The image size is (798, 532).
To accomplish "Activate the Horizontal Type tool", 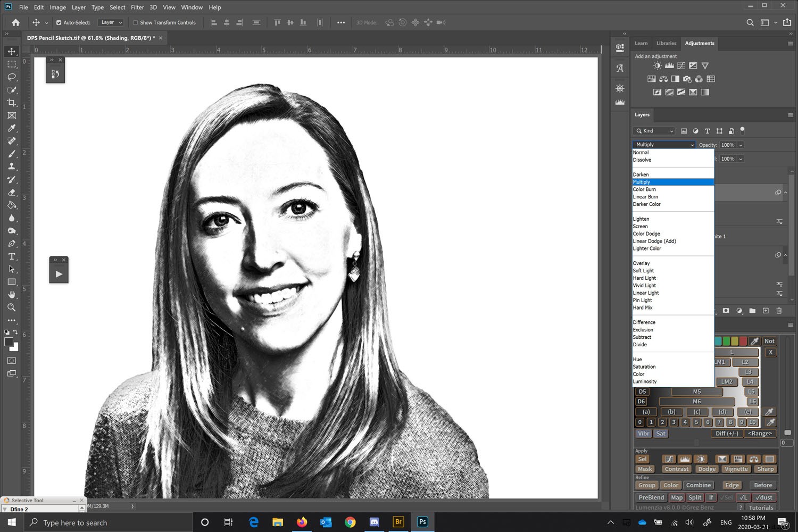I will tap(11, 256).
